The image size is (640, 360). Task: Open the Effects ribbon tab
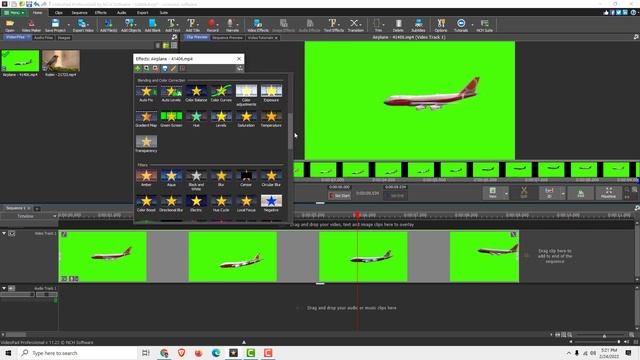[x=101, y=13]
